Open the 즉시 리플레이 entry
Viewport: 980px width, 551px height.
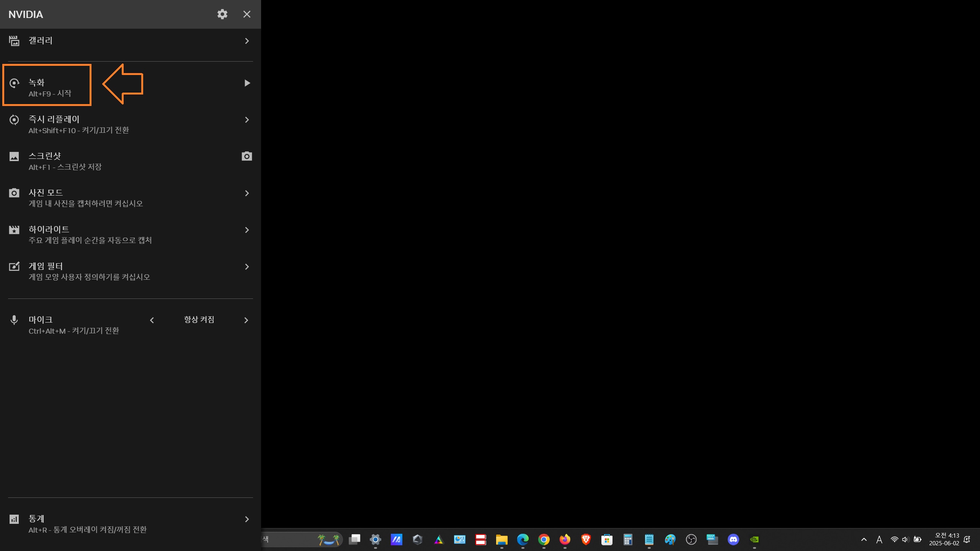130,124
